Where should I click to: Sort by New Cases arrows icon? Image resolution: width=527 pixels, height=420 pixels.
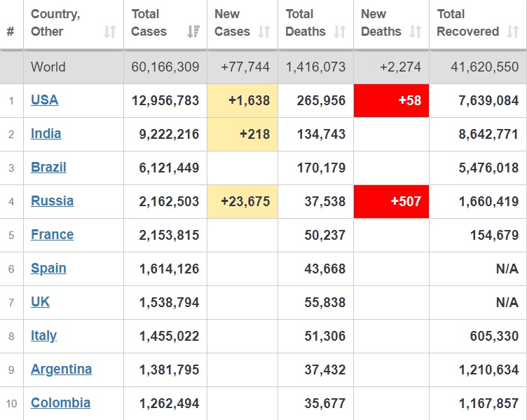click(x=264, y=32)
